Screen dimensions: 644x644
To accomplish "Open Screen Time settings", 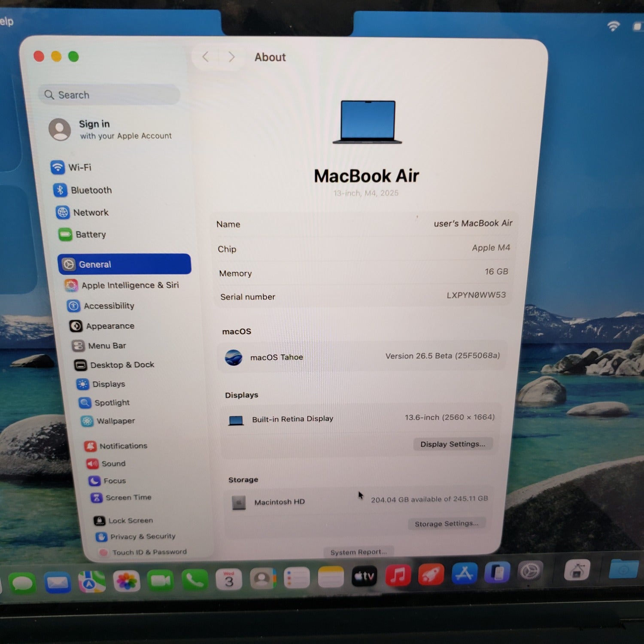I will pos(121,498).
